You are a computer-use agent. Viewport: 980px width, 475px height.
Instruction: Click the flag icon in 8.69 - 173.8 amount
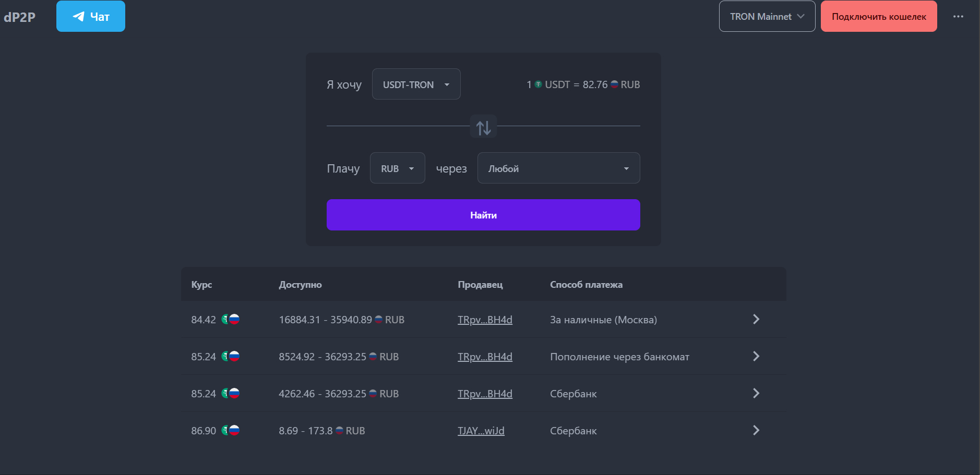click(x=340, y=431)
